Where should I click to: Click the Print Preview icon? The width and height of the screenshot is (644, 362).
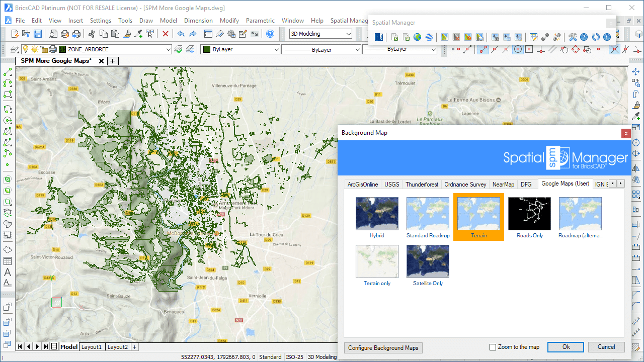[x=53, y=34]
